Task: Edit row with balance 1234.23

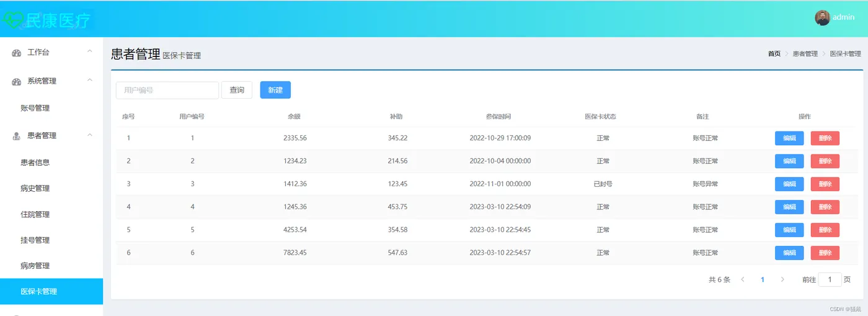Action: (789, 161)
